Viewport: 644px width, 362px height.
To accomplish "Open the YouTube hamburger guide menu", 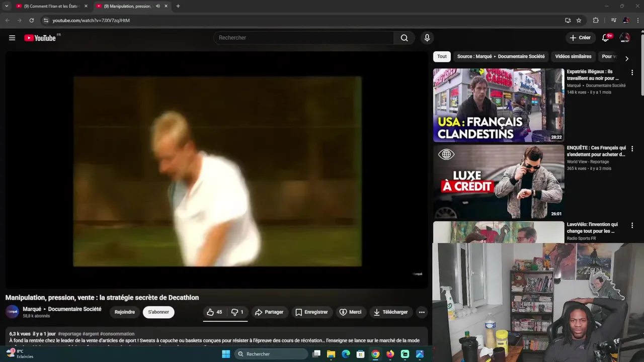I will 12,38.
